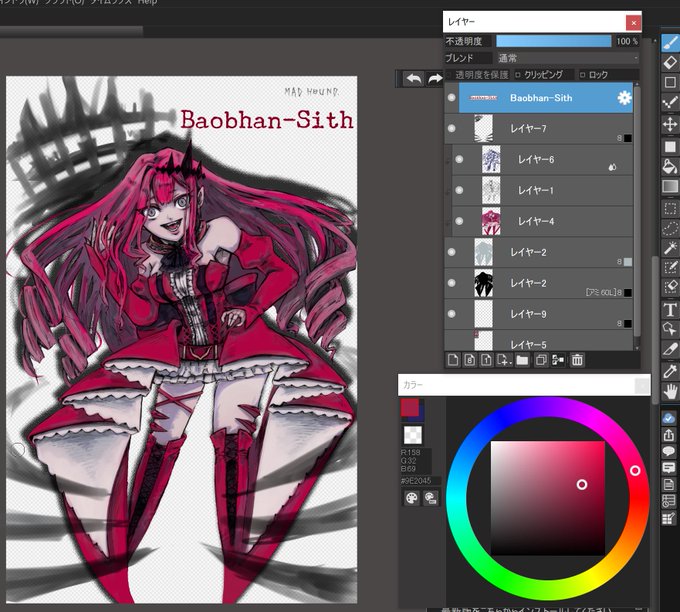Image resolution: width=680 pixels, height=612 pixels.
Task: Click the grid with pencil icon
Action: point(669,518)
